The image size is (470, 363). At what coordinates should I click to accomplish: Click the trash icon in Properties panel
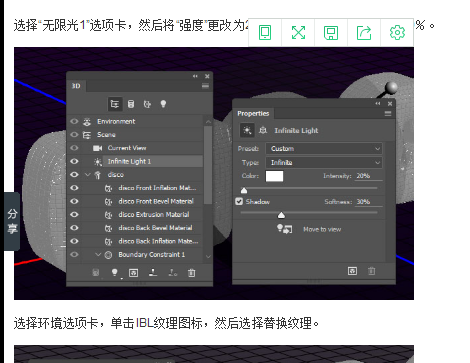point(372,271)
